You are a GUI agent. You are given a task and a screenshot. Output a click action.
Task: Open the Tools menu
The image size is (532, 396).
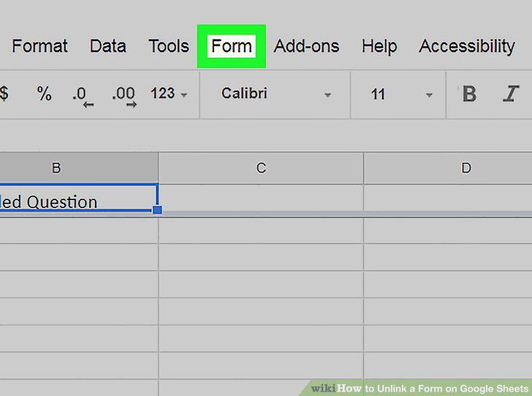(169, 46)
